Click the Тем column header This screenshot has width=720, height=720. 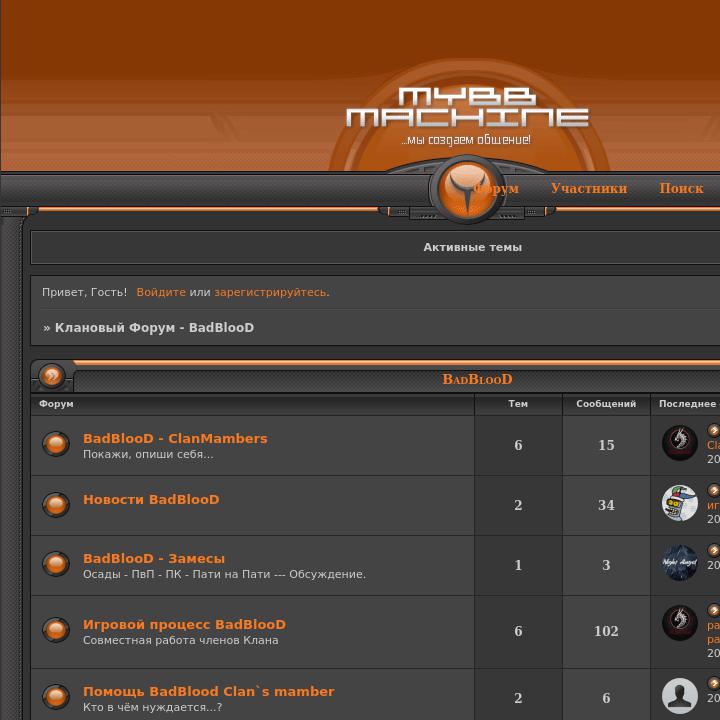point(518,404)
